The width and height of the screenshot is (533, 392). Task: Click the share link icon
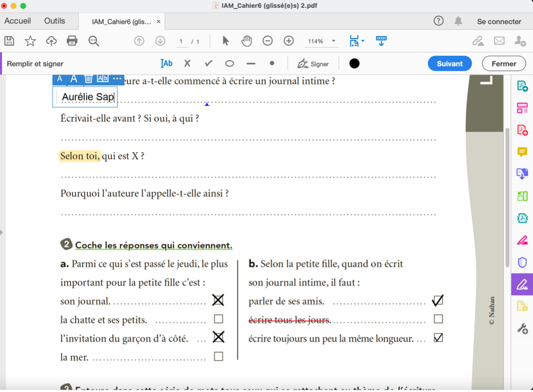[x=478, y=41]
